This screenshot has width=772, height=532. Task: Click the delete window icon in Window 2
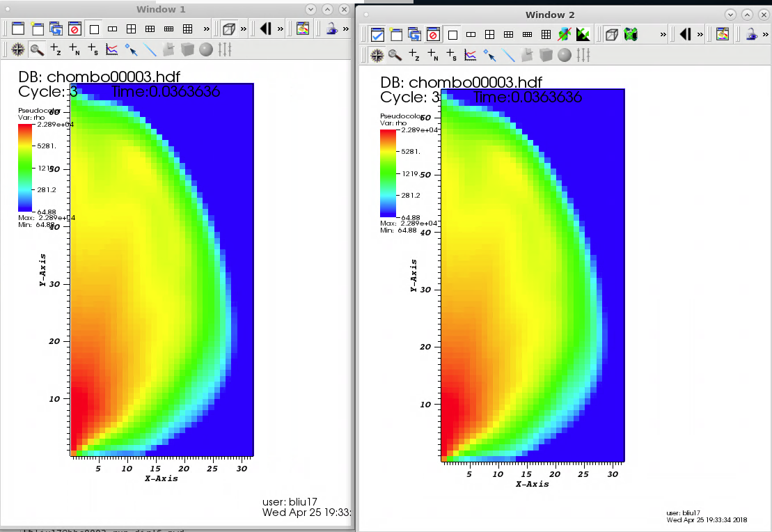tap(434, 35)
